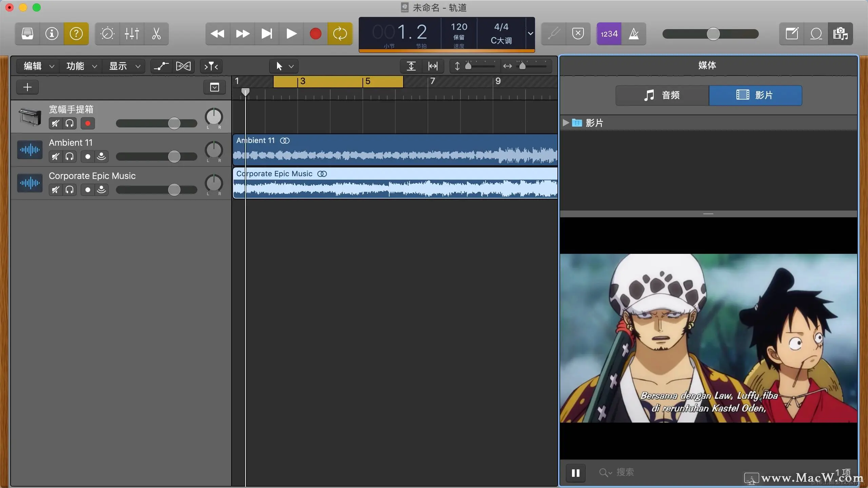Viewport: 868px width, 488px height.
Task: Click the low-latency X button next to tuner
Action: coord(578,34)
